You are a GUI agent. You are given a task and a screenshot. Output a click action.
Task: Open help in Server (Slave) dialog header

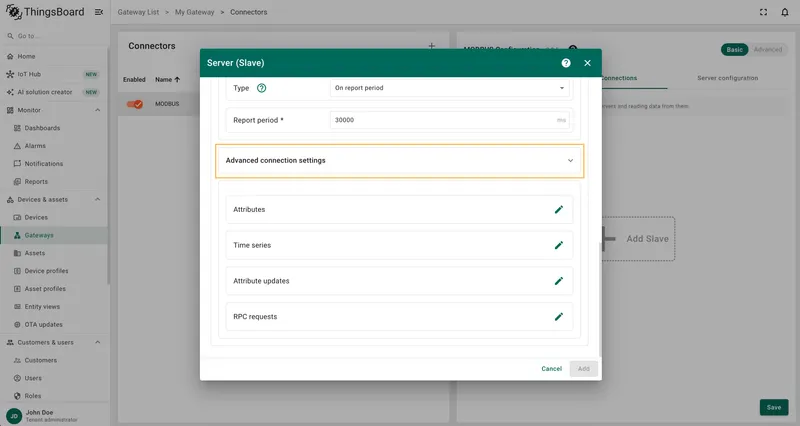[x=566, y=63]
